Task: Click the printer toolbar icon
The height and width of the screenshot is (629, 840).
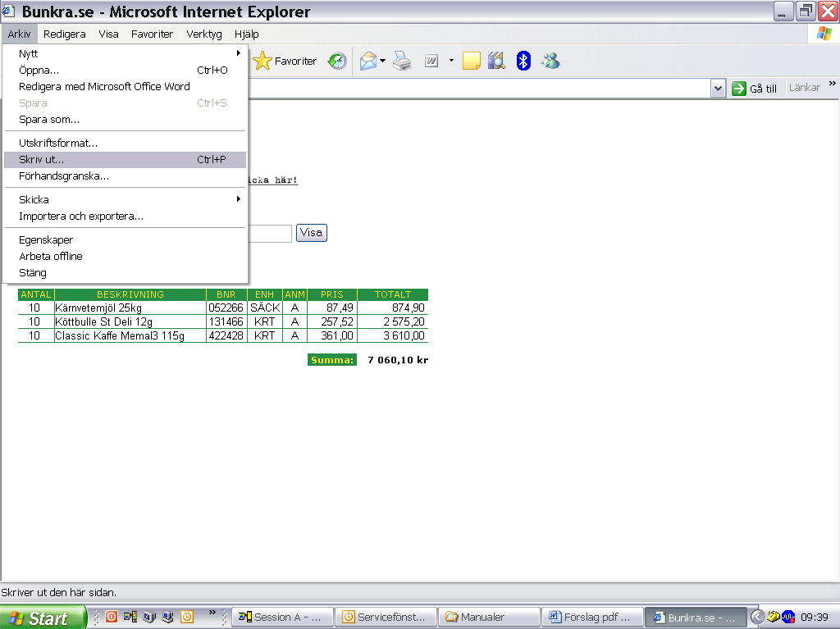Action: (x=402, y=61)
